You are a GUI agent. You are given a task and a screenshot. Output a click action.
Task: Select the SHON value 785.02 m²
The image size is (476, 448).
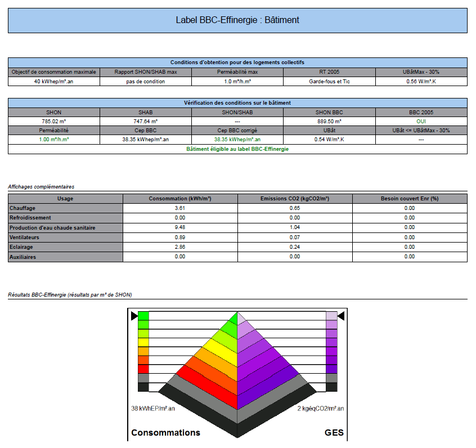53,121
